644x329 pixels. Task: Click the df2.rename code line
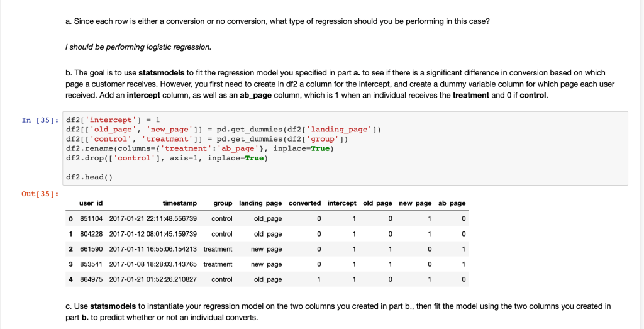tap(198, 148)
